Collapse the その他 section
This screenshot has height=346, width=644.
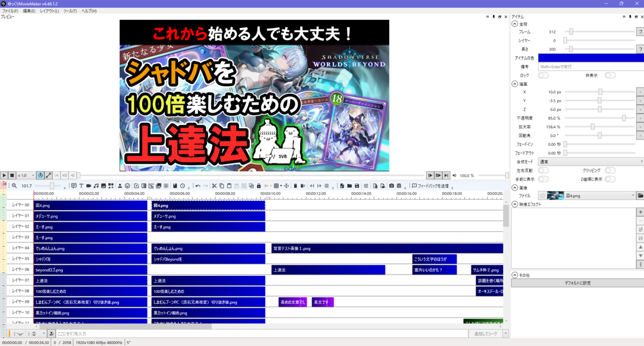click(x=515, y=275)
